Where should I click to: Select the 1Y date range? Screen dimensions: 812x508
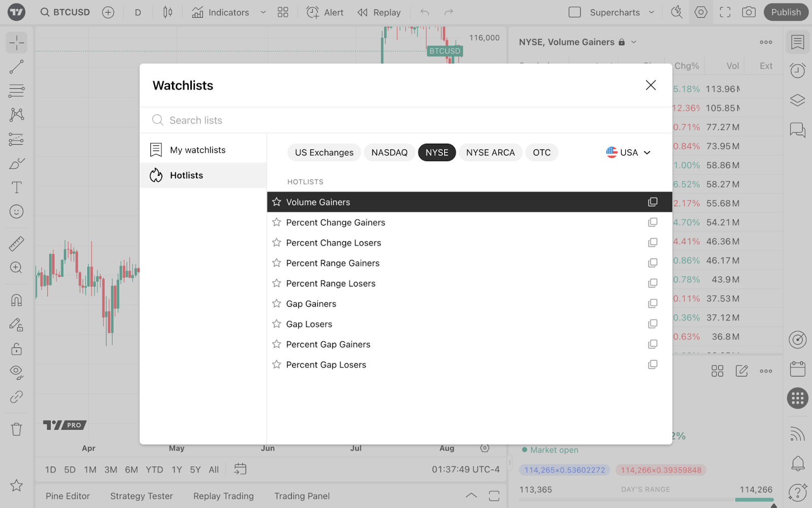[177, 470]
